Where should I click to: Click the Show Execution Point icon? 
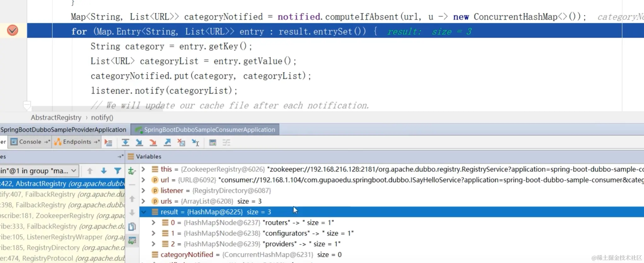pos(108,143)
